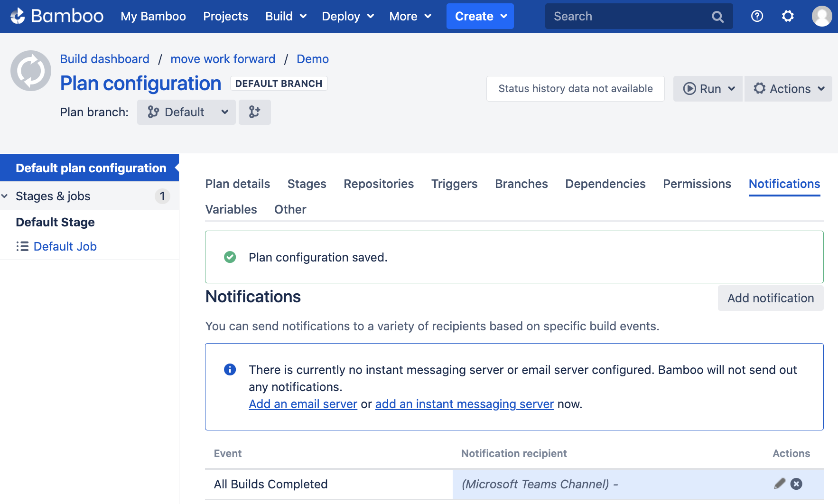Click the create plan branch icon
Screen dimensions: 838x504
click(254, 112)
